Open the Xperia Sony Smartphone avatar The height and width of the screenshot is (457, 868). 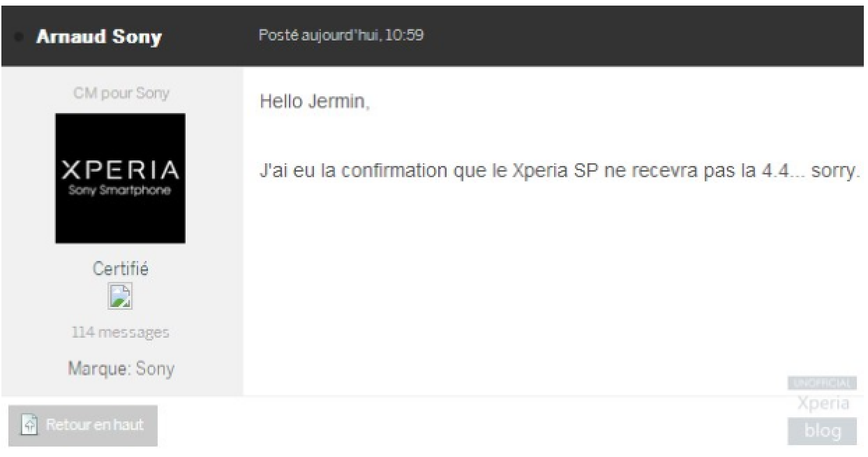click(x=120, y=179)
